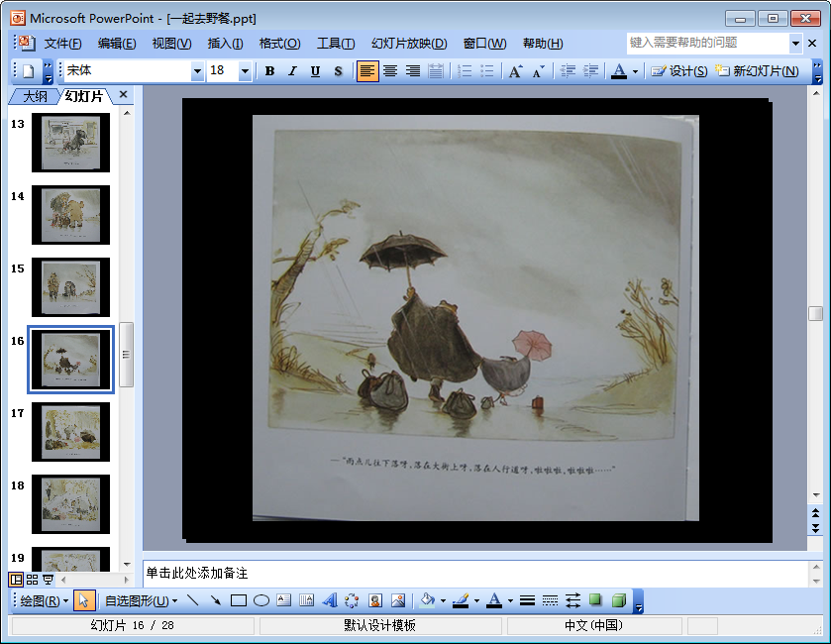Screen dimensions: 831x644
Task: Open the Design (设计) task pane
Action: pyautogui.click(x=678, y=71)
